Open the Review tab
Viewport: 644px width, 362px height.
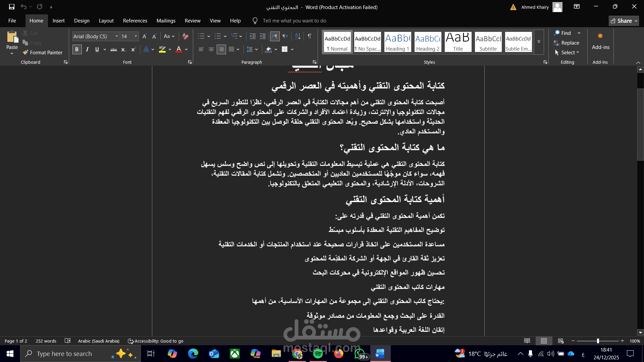(193, 21)
